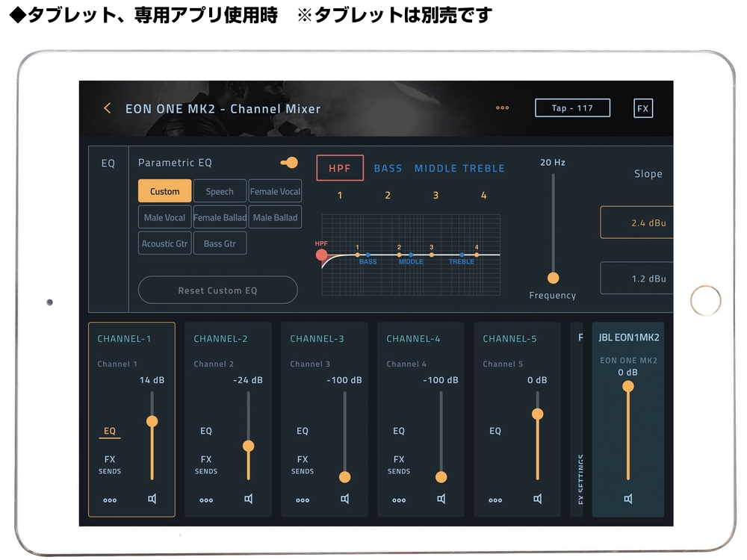
Task: Click the HPF Frequency slider knob
Action: pyautogui.click(x=553, y=278)
